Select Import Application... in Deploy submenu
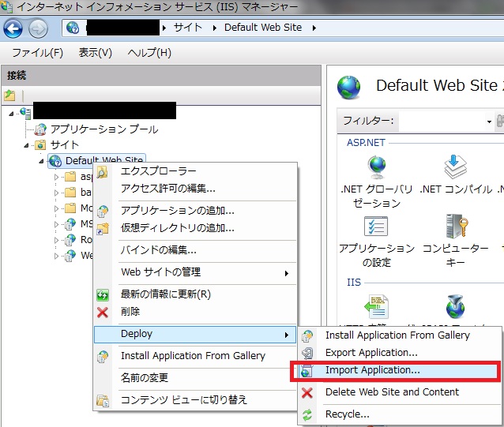This screenshot has height=427, width=504. (400, 370)
